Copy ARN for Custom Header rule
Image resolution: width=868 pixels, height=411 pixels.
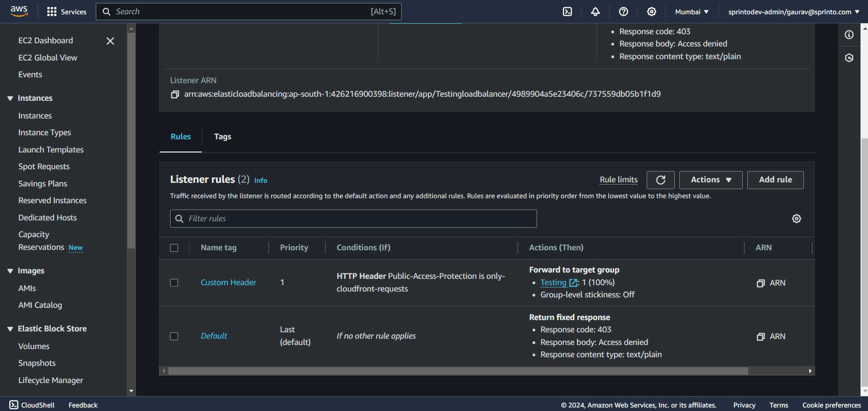760,283
